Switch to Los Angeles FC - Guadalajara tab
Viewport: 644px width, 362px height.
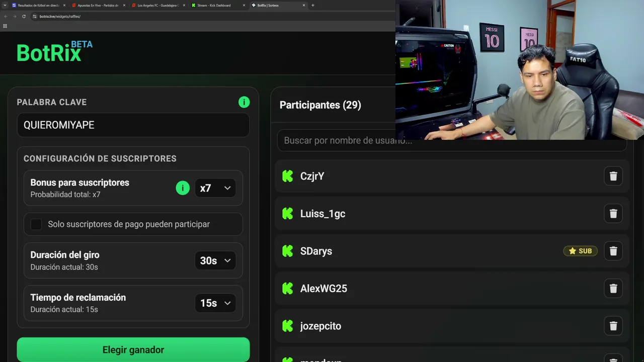158,6
